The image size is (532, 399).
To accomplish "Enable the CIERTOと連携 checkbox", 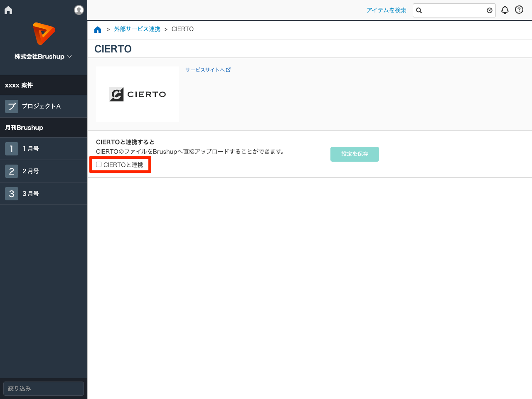I will (x=99, y=165).
